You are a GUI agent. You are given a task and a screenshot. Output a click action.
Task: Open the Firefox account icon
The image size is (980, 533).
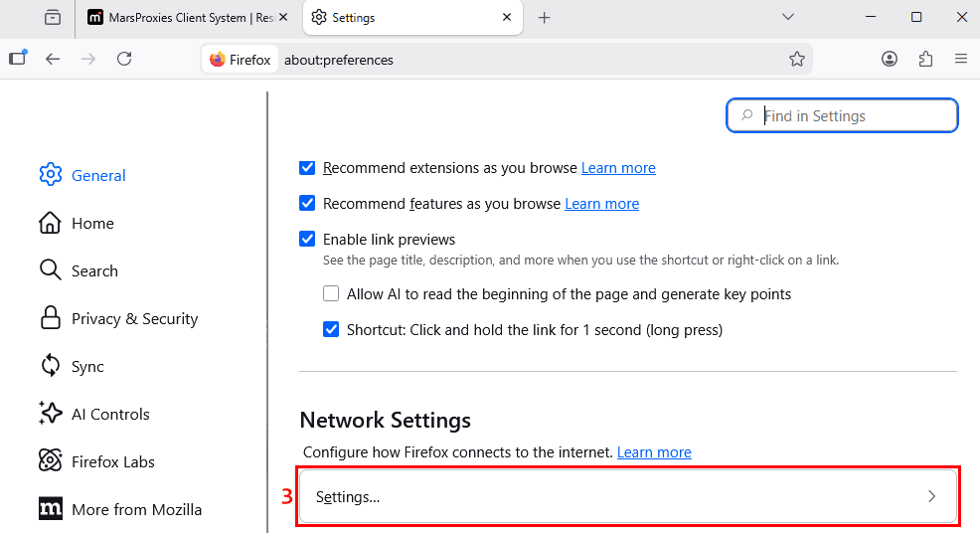(x=890, y=60)
